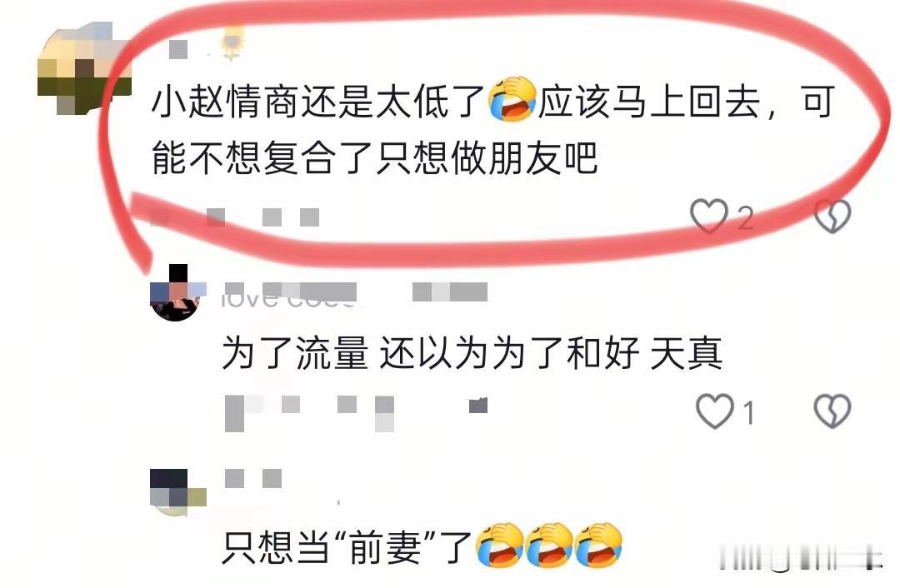
Task: Like the reply 为了流量 还以为为了和好
Action: point(715,411)
